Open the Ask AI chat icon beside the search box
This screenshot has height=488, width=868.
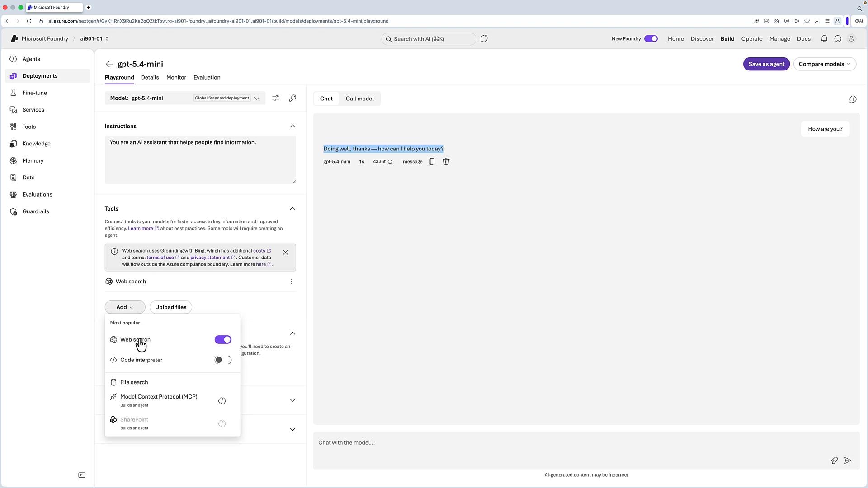click(484, 39)
